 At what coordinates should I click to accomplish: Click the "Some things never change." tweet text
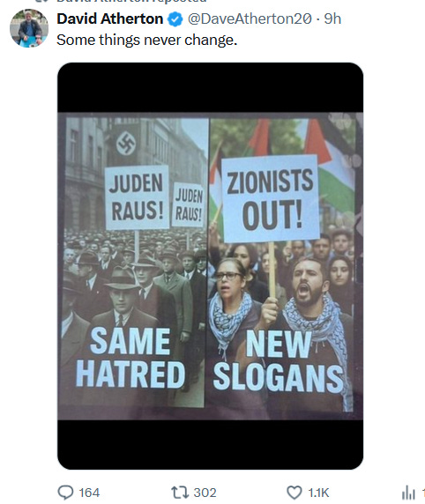(x=147, y=41)
